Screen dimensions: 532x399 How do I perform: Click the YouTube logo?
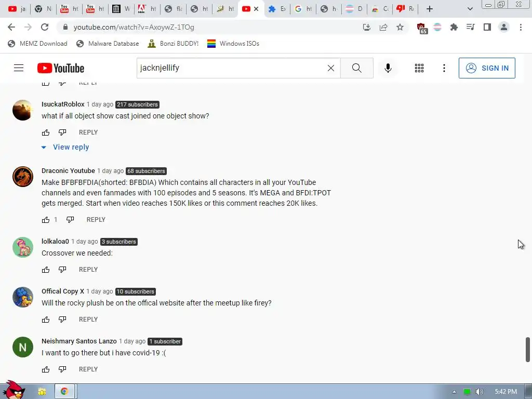61,68
